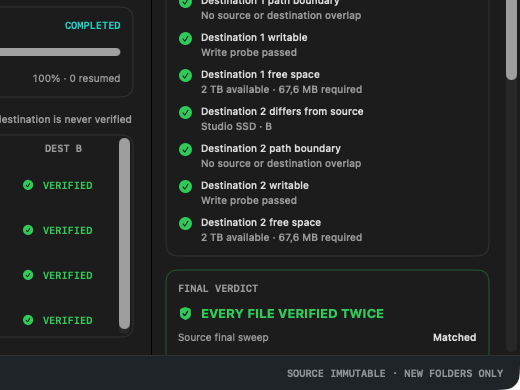Click the 'Destination 2 free space' title

point(261,222)
